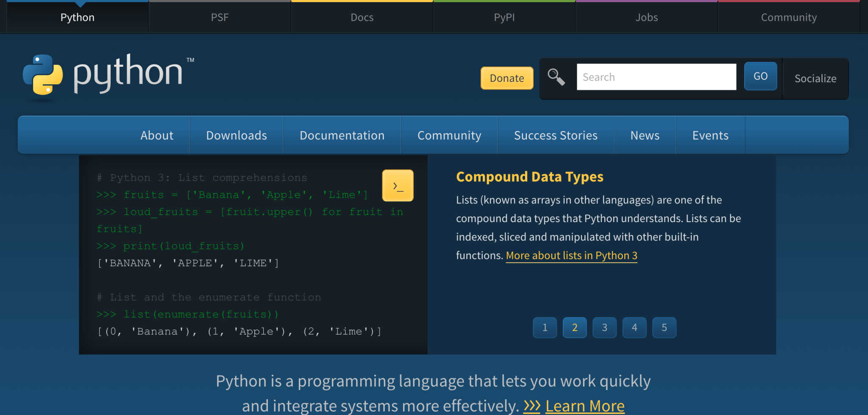This screenshot has height=415, width=868.
Task: Show slide 4 of the code carousel
Action: coord(634,327)
